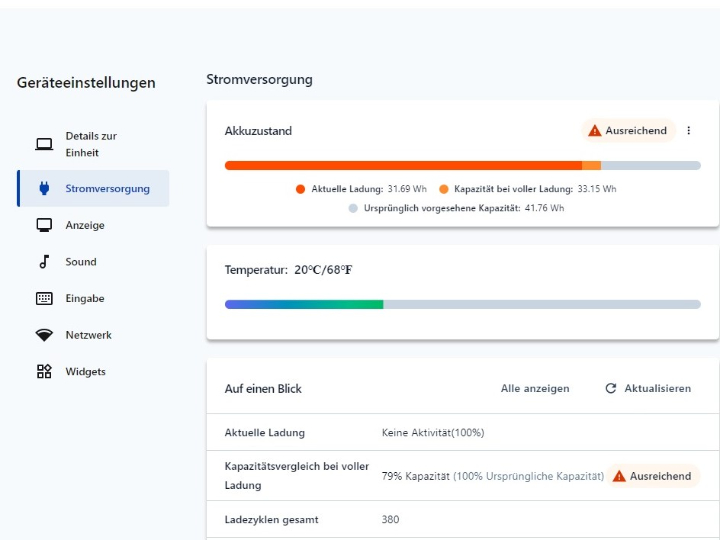Image resolution: width=720 pixels, height=540 pixels.
Task: Click the Geräteeinstellungen heading
Action: tap(86, 83)
